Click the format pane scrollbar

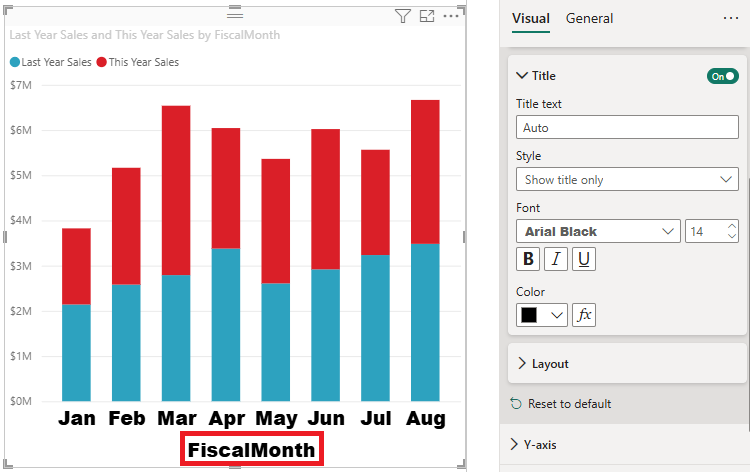click(748, 306)
